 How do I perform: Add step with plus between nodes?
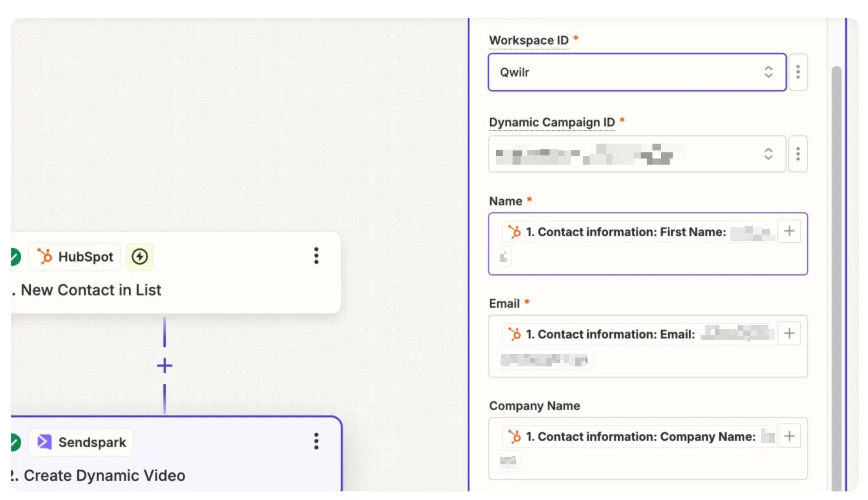click(164, 365)
